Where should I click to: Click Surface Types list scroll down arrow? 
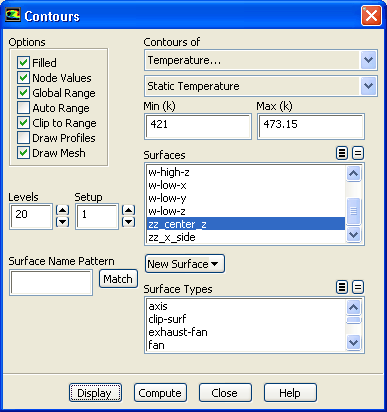click(353, 342)
